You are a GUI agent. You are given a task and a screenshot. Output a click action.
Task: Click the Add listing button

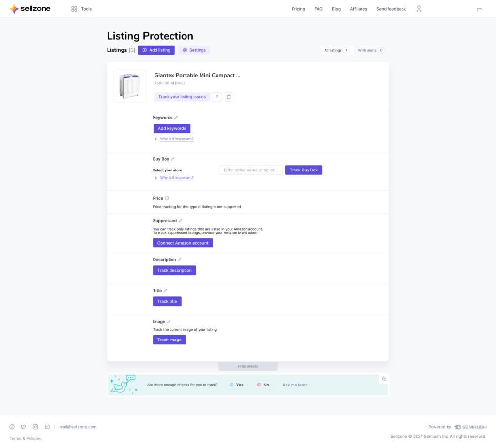(156, 50)
